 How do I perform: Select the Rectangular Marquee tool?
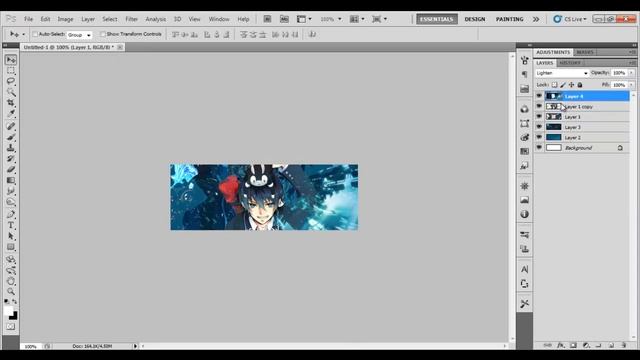pos(11,70)
